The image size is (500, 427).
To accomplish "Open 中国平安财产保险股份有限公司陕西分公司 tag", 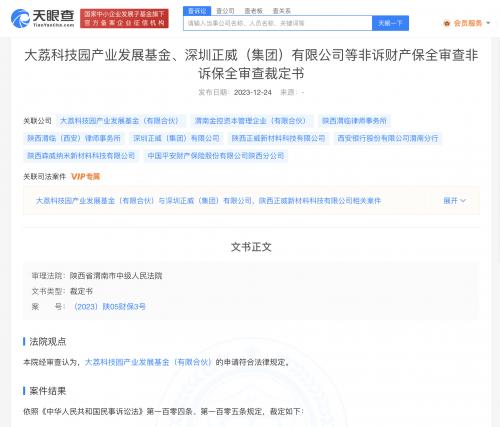I will 216,156.
